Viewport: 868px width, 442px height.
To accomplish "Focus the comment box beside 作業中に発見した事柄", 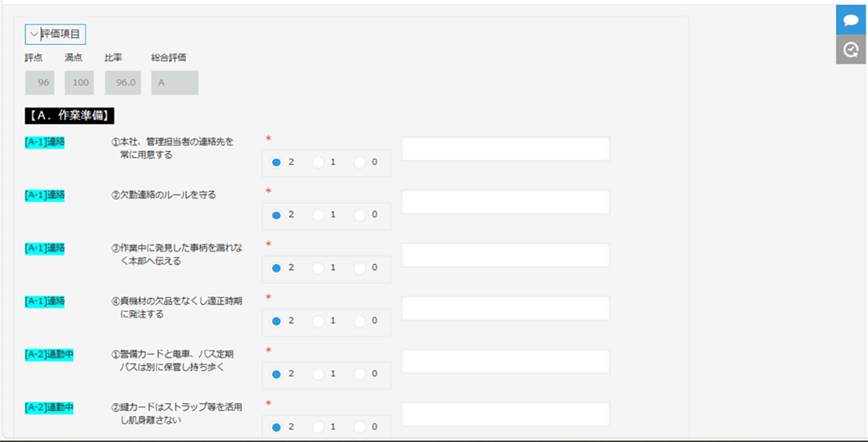I will click(506, 255).
